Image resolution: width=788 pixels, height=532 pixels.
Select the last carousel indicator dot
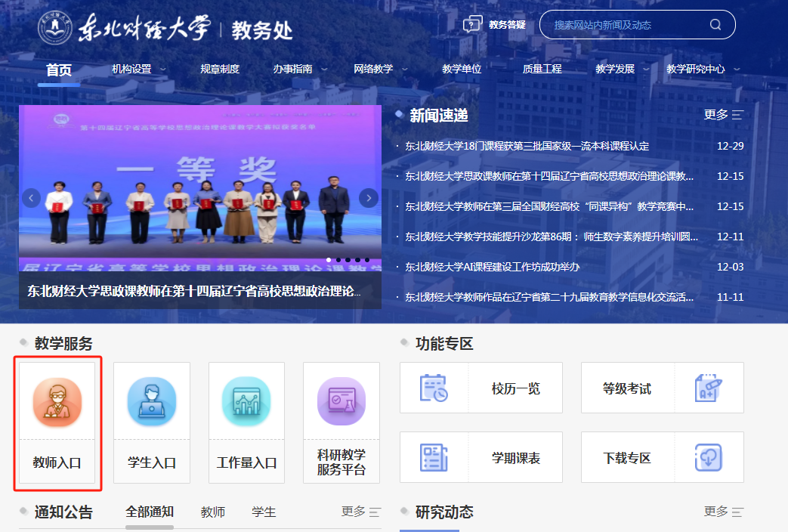(x=367, y=260)
